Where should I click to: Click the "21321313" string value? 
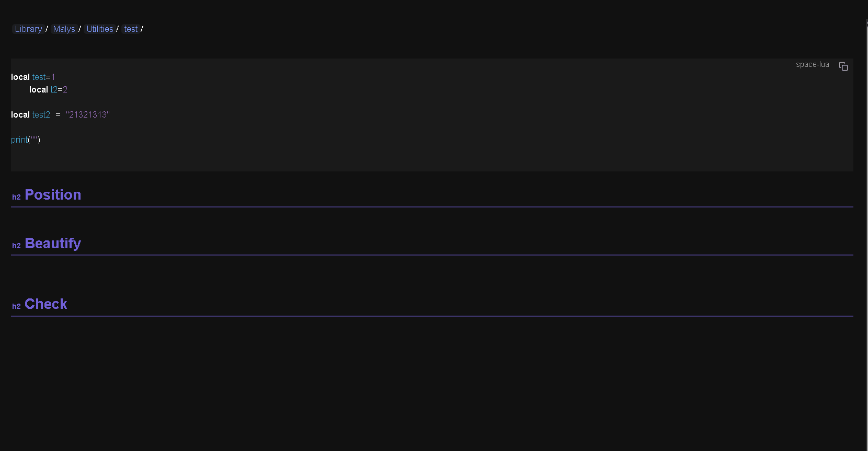tap(88, 115)
